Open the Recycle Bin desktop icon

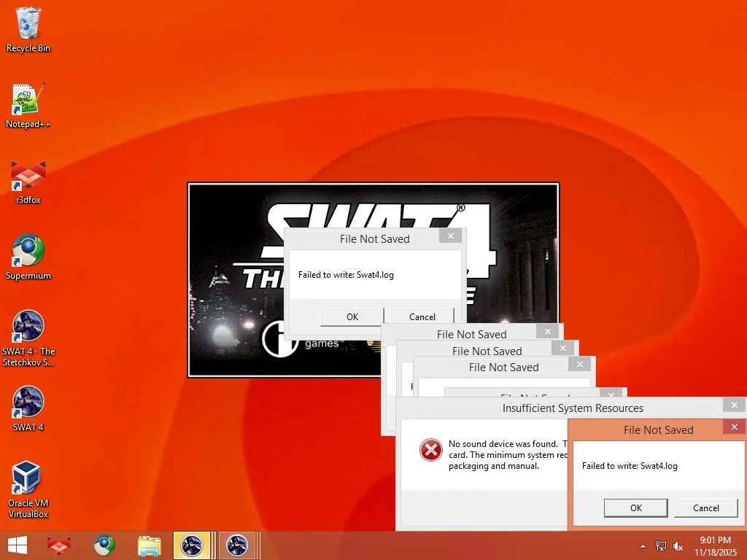[x=28, y=29]
